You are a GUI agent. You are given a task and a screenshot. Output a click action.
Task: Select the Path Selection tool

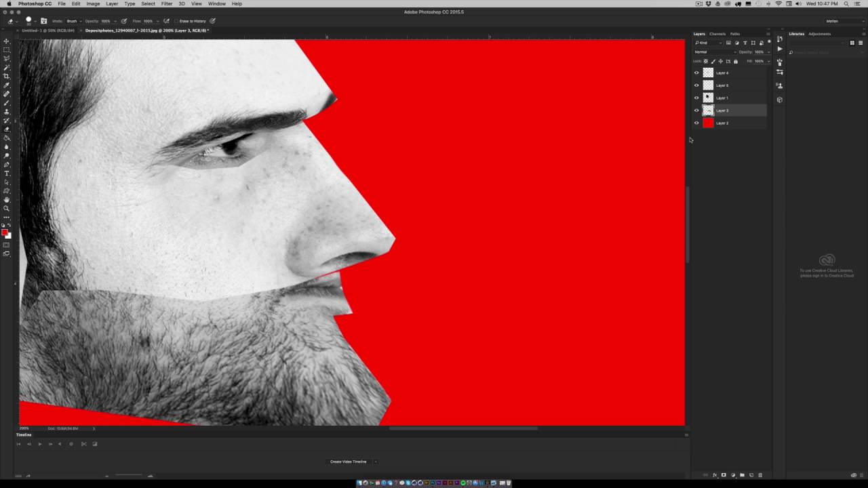tap(7, 182)
